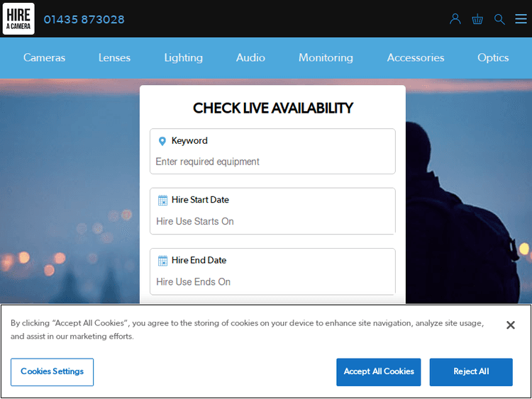Click the Hire Start Date calendar icon
This screenshot has height=399, width=532.
click(162, 200)
